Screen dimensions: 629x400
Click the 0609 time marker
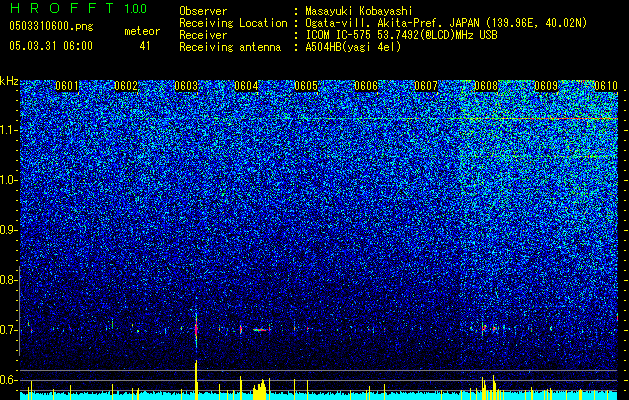pyautogui.click(x=546, y=86)
